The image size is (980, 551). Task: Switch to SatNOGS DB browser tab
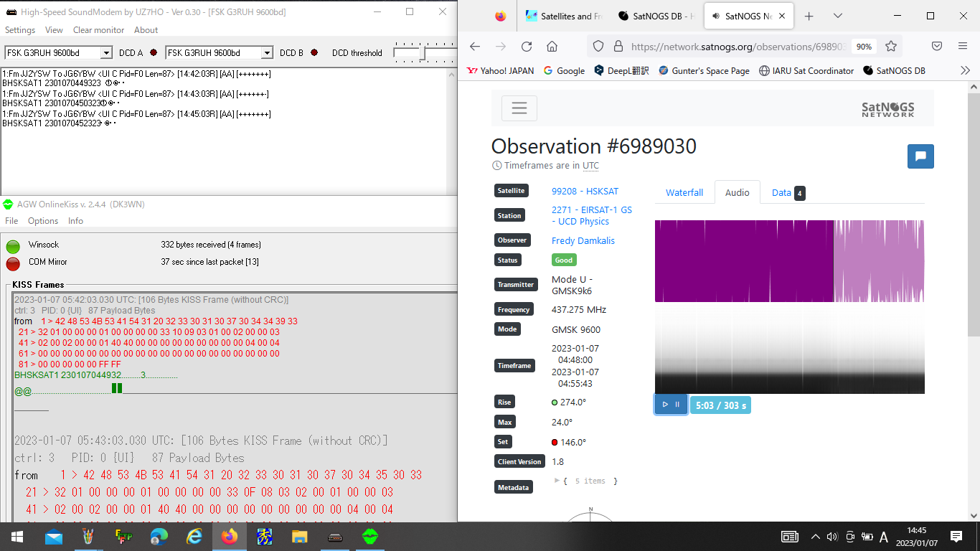(656, 16)
